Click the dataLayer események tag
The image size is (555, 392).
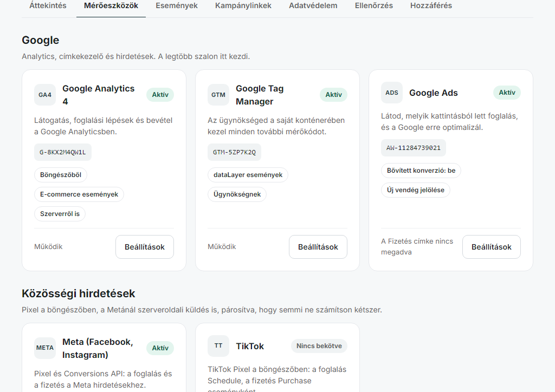[248, 175]
